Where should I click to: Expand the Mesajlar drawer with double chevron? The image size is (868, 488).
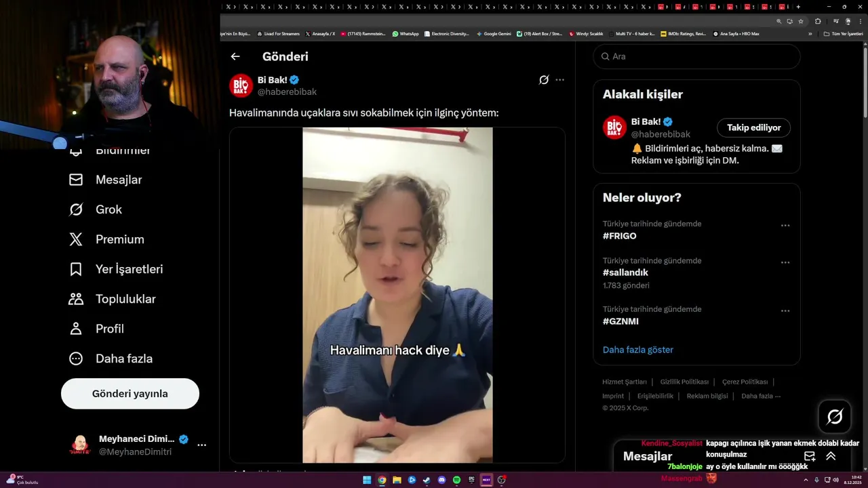click(x=831, y=456)
